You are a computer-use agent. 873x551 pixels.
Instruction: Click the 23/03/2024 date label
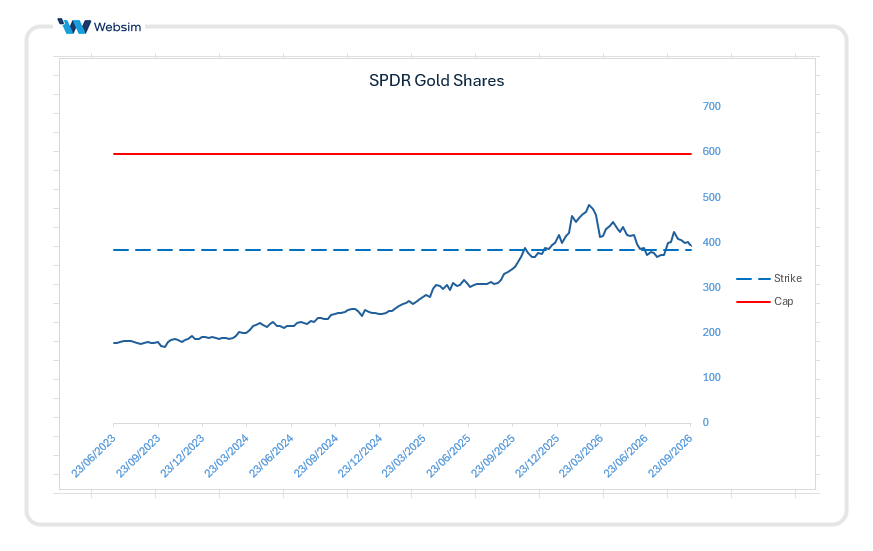pos(227,456)
